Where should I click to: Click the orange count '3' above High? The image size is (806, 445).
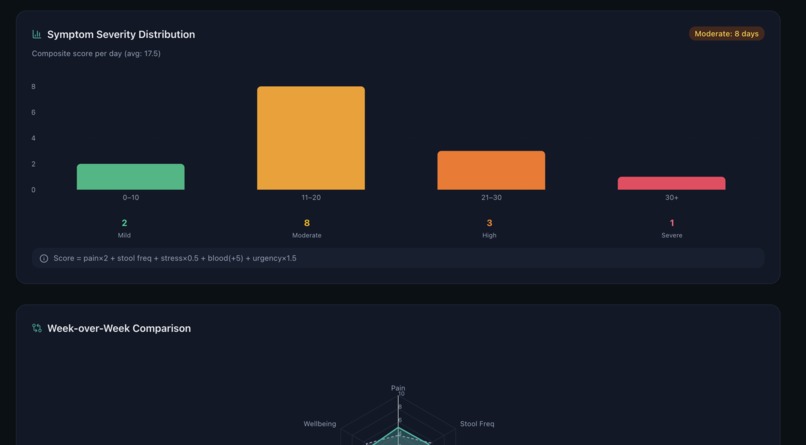coord(489,223)
